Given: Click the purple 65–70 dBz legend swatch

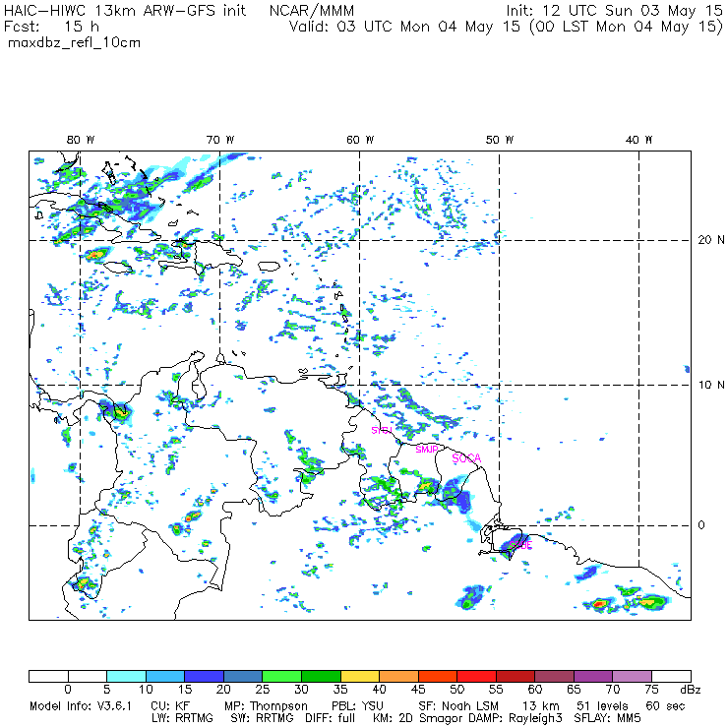Looking at the screenshot, I should coord(593,676).
